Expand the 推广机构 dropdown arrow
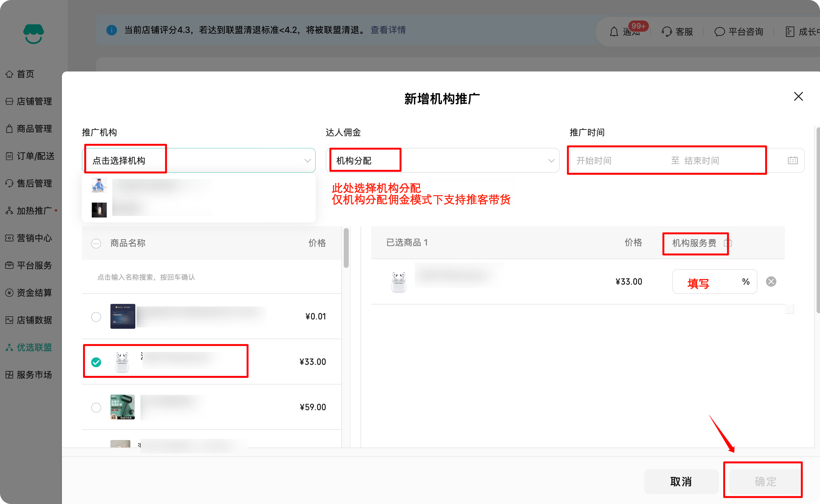Viewport: 820px width, 504px height. pyautogui.click(x=307, y=161)
